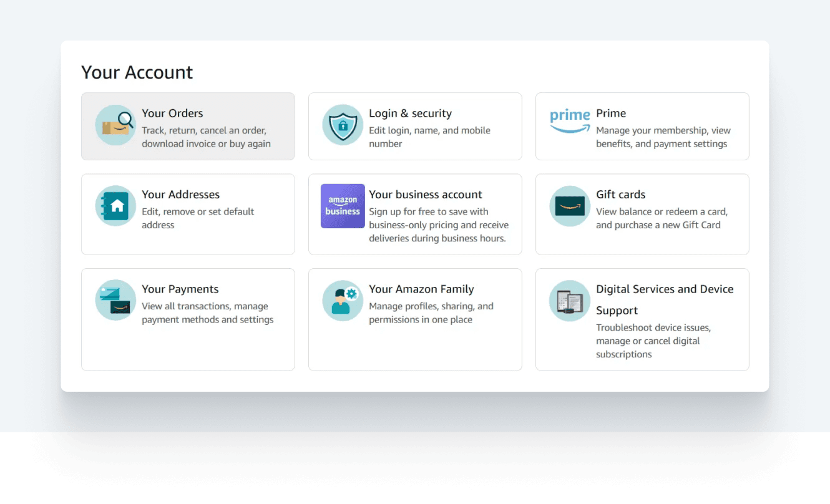
Task: Select the Amazon Business purple badge icon
Action: point(343,206)
